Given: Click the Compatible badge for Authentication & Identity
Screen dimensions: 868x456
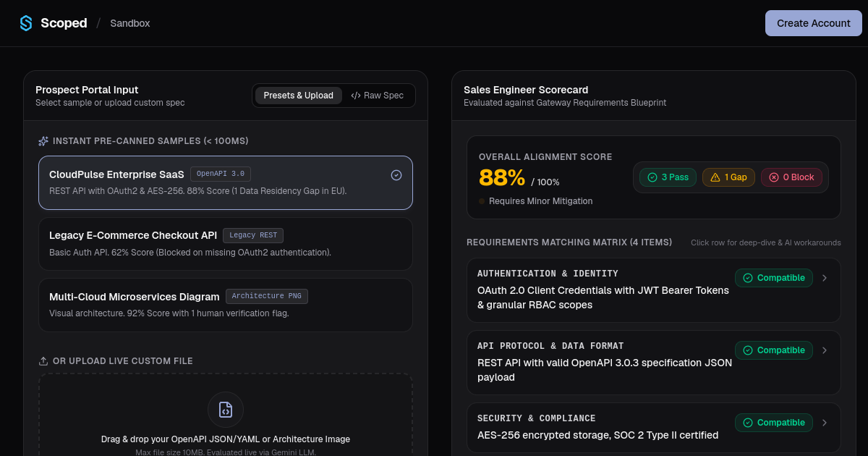Looking at the screenshot, I should point(774,278).
